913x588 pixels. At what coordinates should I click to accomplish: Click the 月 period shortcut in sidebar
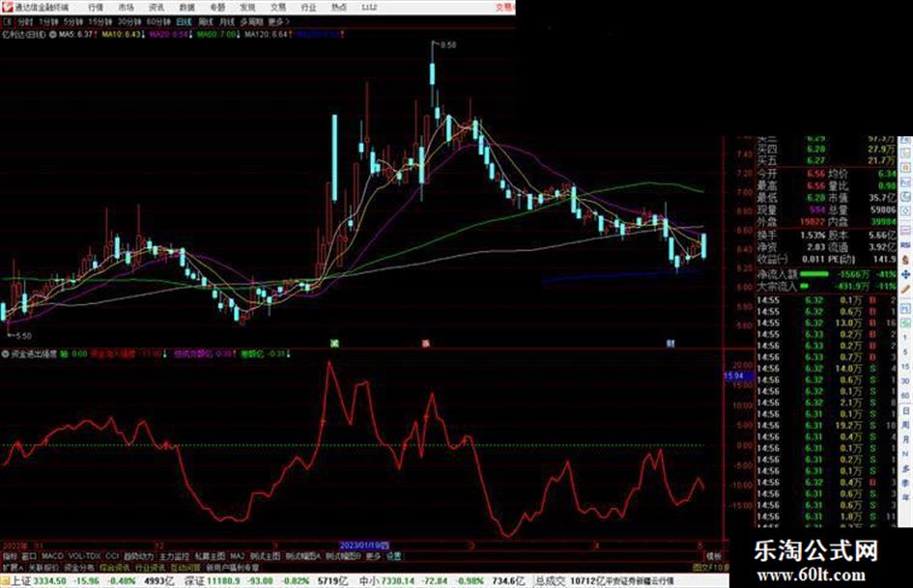(x=905, y=439)
